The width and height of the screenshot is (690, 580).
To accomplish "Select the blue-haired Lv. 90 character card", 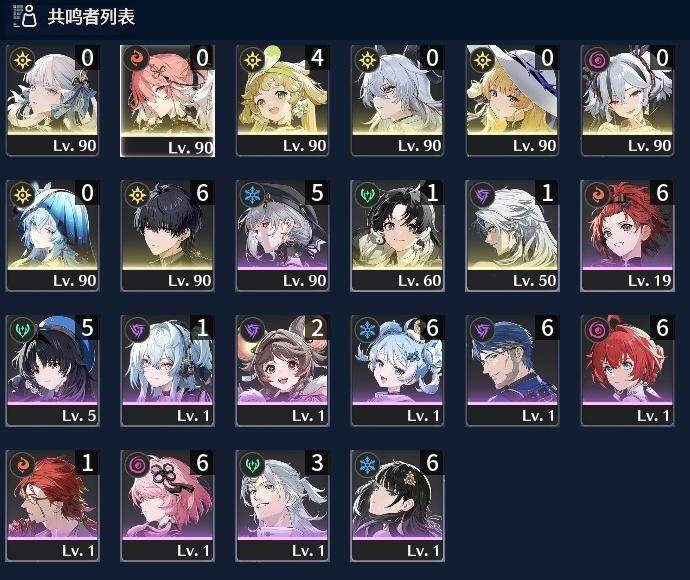I will click(52, 235).
